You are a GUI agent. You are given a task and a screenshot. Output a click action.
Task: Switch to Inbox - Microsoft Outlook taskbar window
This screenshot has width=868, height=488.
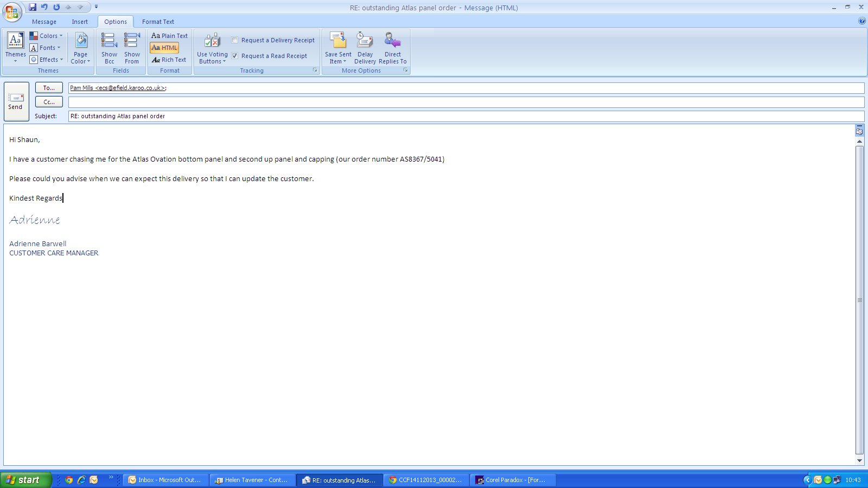click(x=165, y=480)
